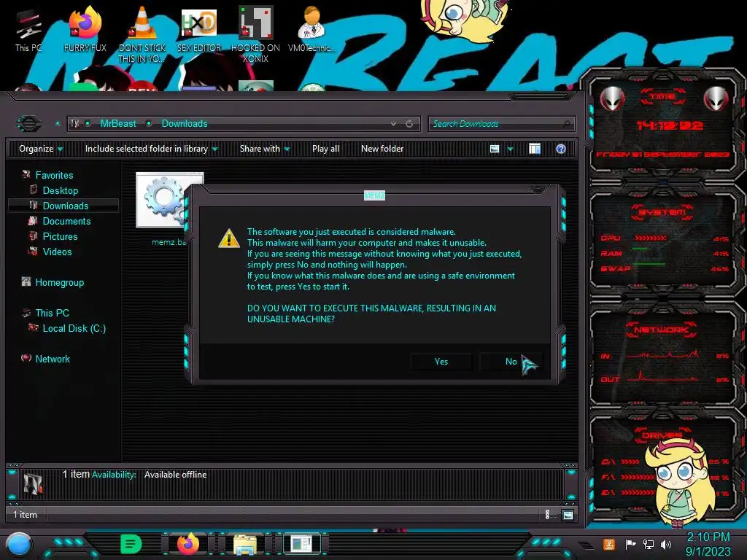
Task: Select Downloads in the navigation pane
Action: pos(65,206)
